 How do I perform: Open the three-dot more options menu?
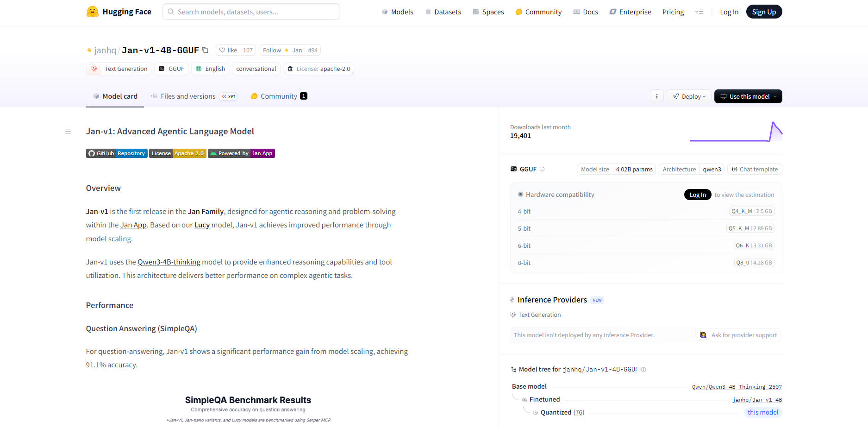pos(656,96)
